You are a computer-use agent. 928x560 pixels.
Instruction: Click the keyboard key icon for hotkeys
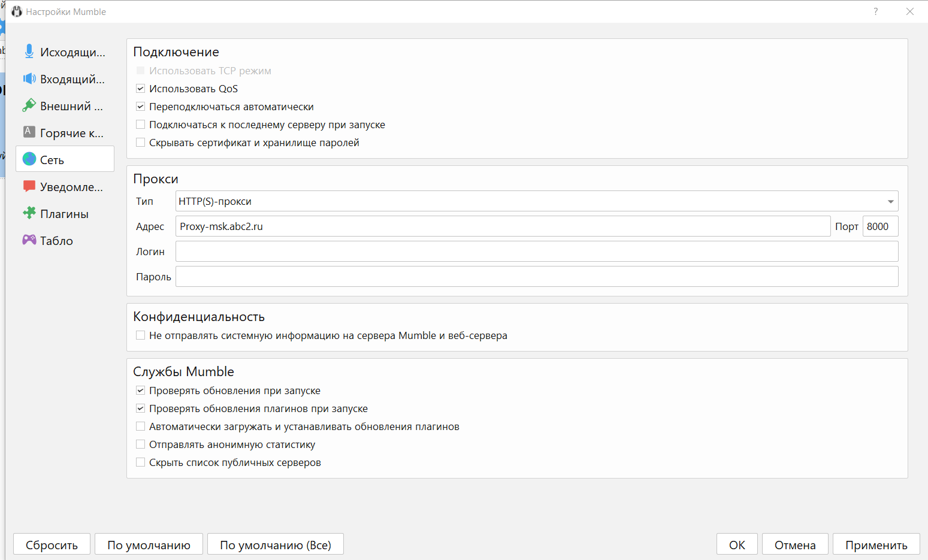(29, 131)
